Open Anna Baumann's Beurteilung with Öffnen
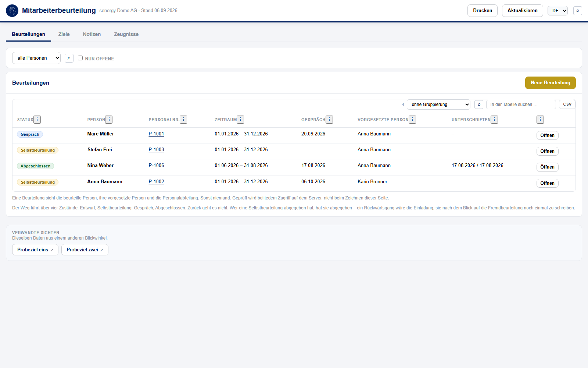Image resolution: width=588 pixels, height=368 pixels. [x=548, y=183]
